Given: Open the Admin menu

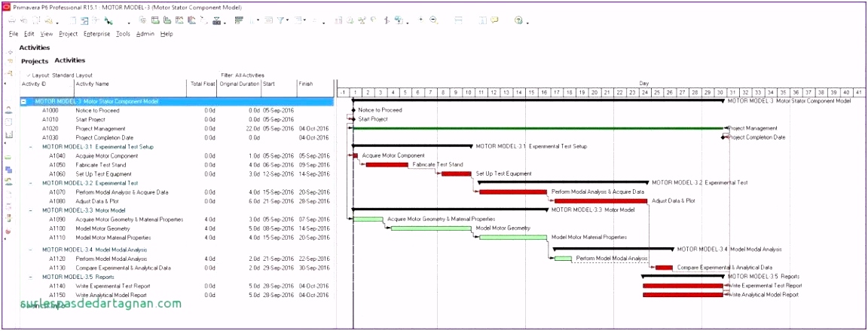Looking at the screenshot, I should coord(145,34).
